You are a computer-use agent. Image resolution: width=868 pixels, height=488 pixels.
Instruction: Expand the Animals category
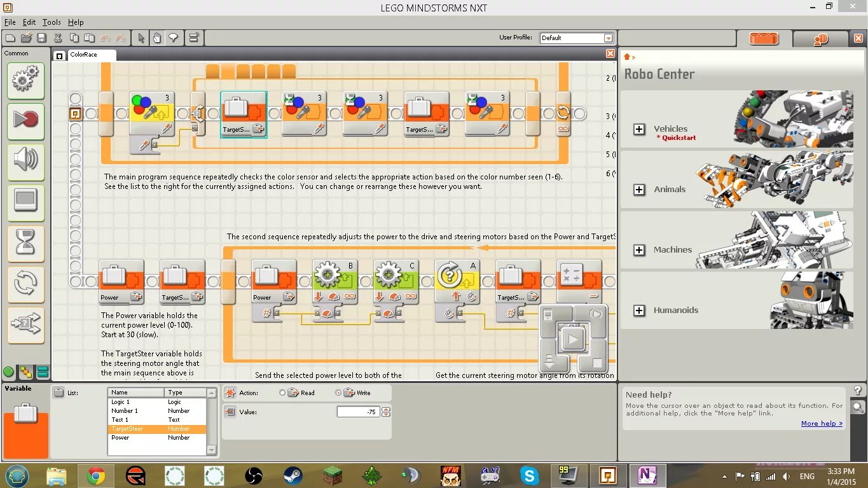[639, 190]
